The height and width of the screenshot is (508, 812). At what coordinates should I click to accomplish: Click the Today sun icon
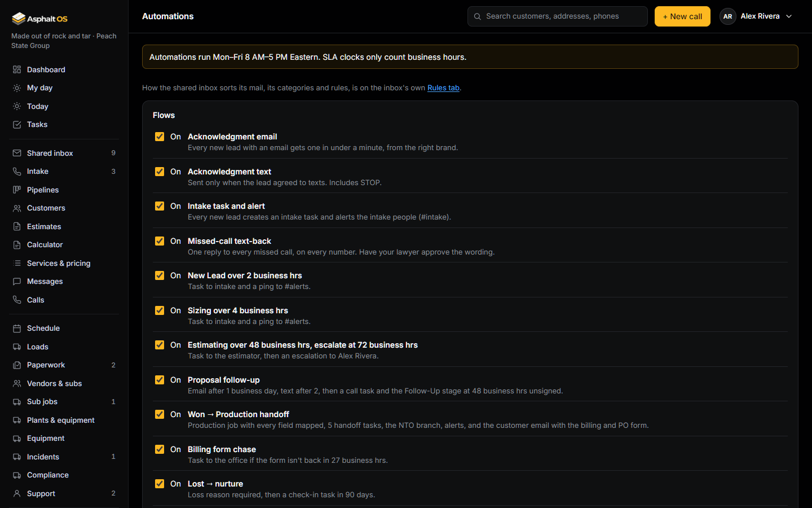[17, 106]
